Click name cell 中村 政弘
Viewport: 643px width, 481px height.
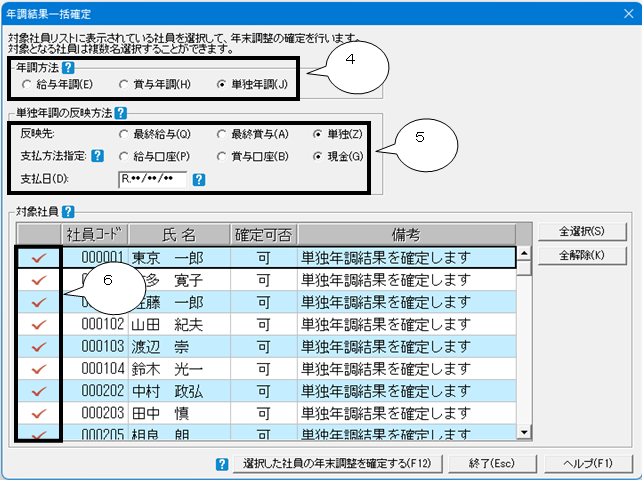pyautogui.click(x=179, y=391)
